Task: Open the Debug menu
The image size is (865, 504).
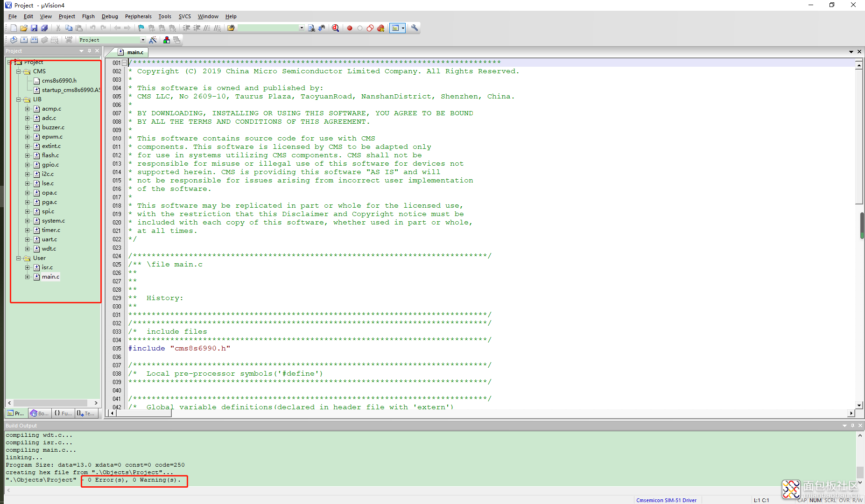Action: click(x=110, y=16)
